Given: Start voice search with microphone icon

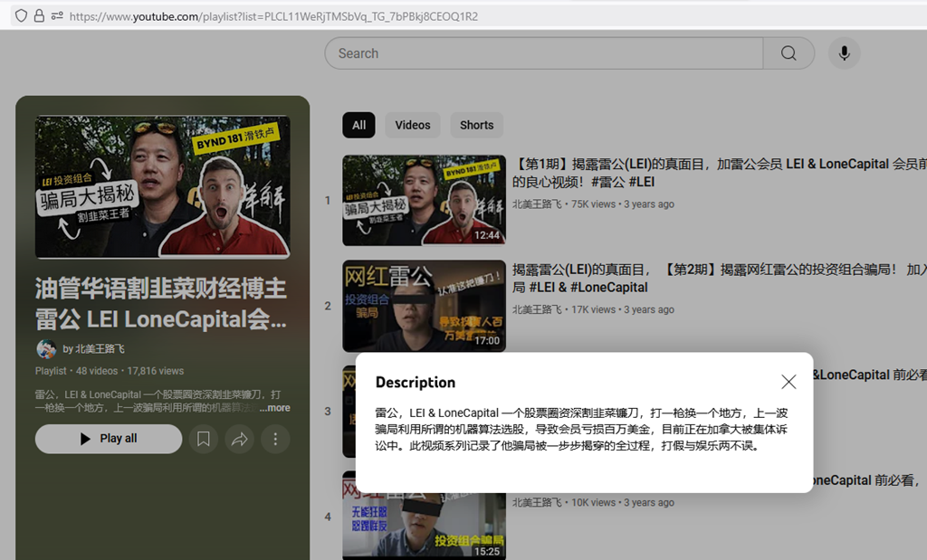Looking at the screenshot, I should coord(845,53).
